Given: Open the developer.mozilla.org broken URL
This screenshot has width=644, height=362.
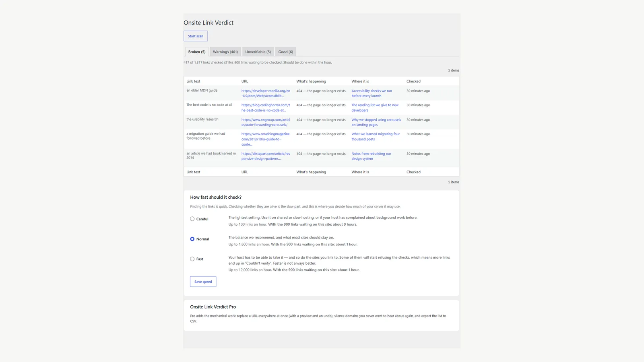Looking at the screenshot, I should [x=266, y=93].
